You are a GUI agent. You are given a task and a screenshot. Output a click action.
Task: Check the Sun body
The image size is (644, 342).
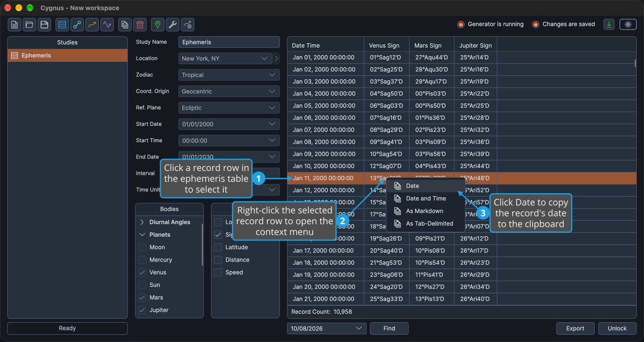tap(142, 285)
